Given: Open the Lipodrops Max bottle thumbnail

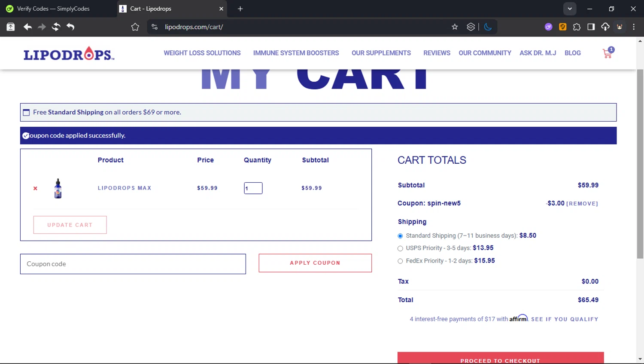Looking at the screenshot, I should coord(58,188).
